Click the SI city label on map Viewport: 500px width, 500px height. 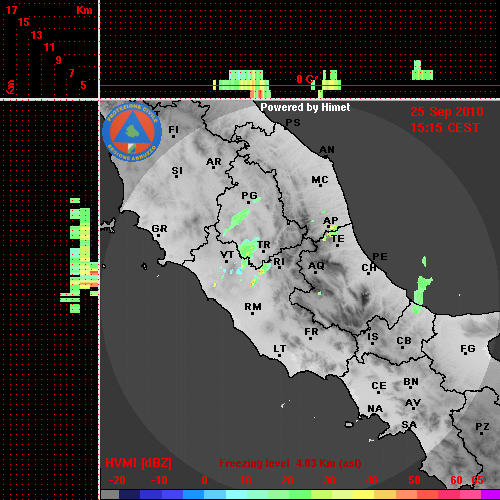(177, 171)
